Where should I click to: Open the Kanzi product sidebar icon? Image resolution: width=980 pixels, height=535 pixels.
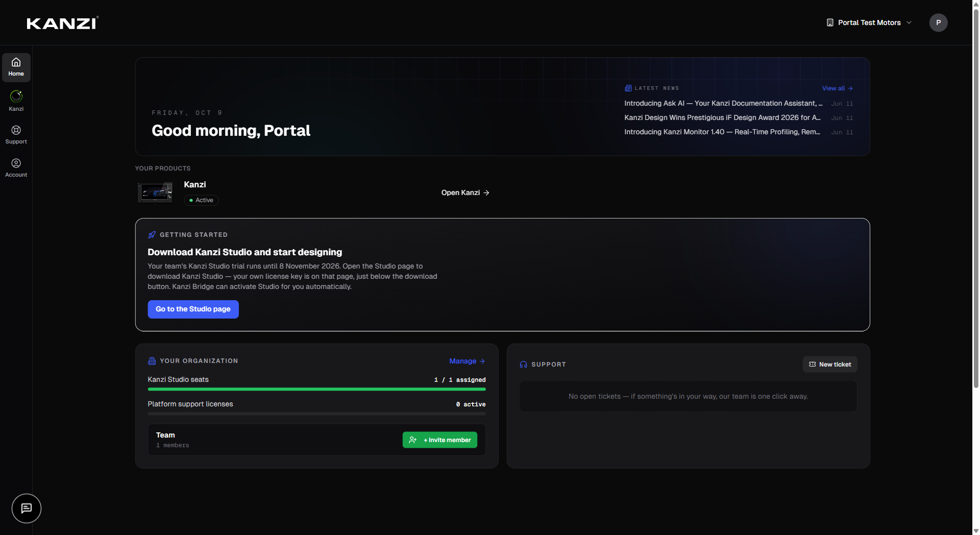click(16, 101)
